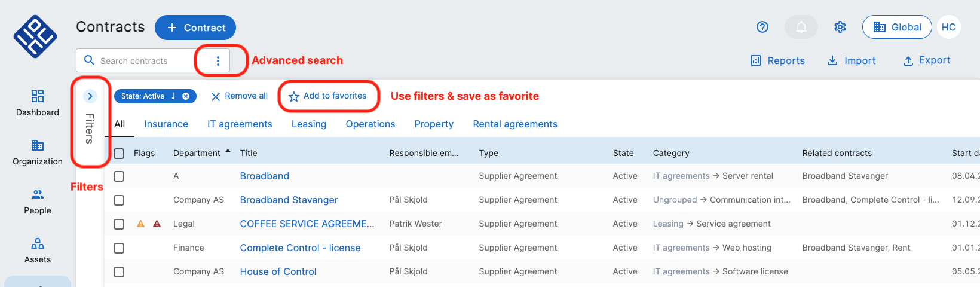Click Leasing category in COFFEE SERVICE row
The image size is (980, 287).
pos(668,224)
